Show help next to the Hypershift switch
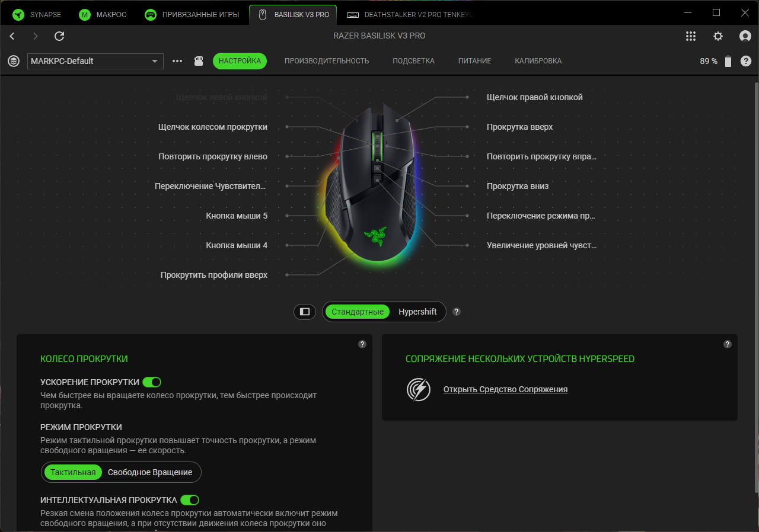The height and width of the screenshot is (532, 759). point(457,312)
